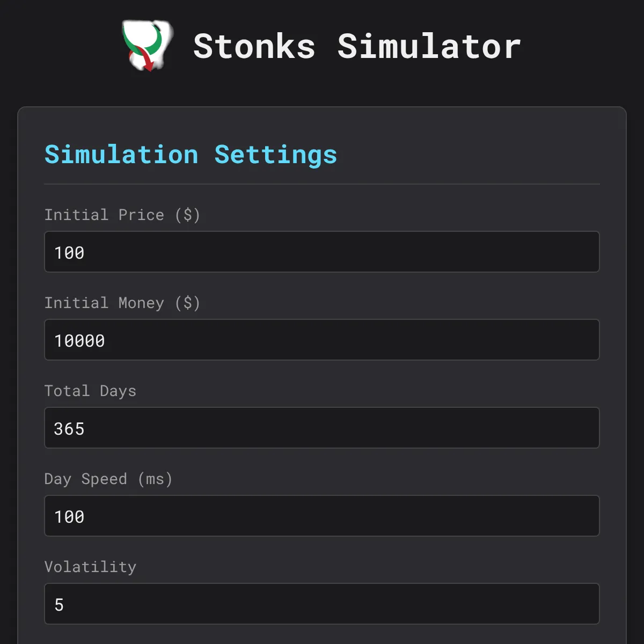Screen dimensions: 644x644
Task: Click the divider line under Simulation Settings
Action: tap(322, 184)
